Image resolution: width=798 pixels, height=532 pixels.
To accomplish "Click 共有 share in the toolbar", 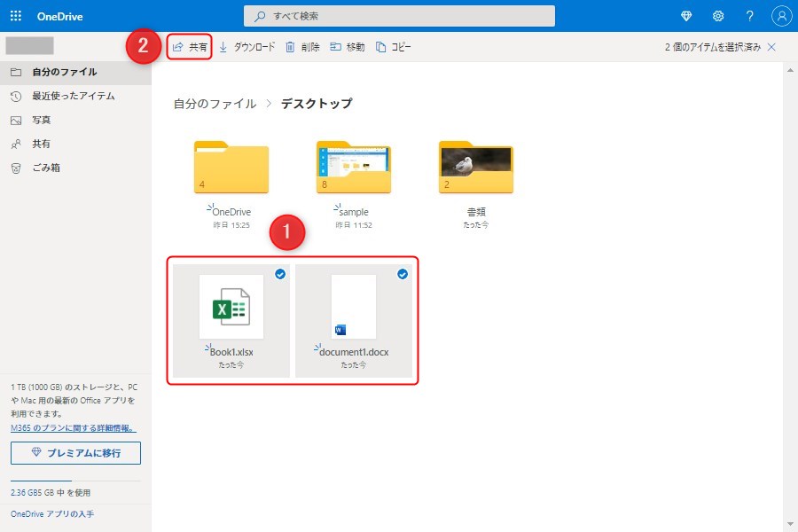I will pos(190,47).
